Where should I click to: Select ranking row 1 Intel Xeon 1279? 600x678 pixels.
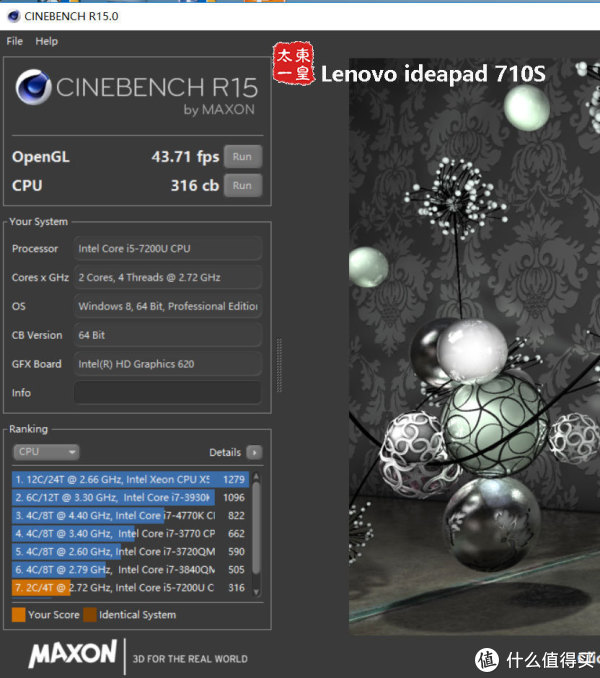pyautogui.click(x=131, y=480)
